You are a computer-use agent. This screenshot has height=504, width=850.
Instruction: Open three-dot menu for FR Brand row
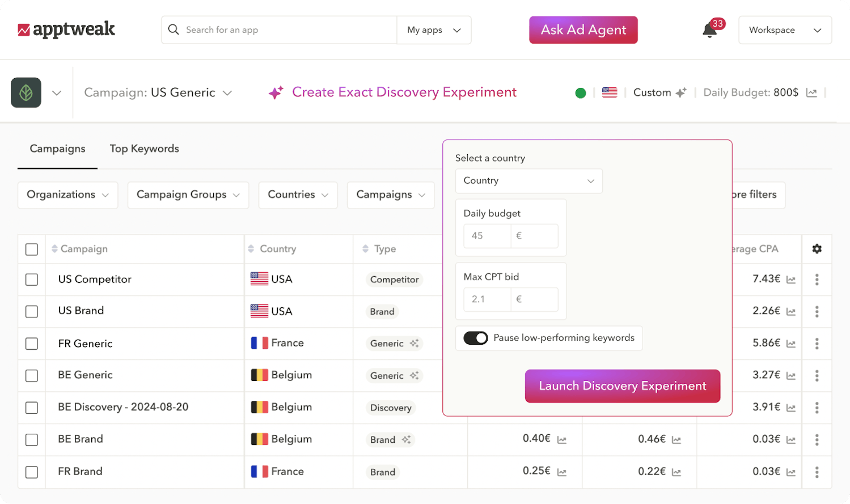click(817, 472)
